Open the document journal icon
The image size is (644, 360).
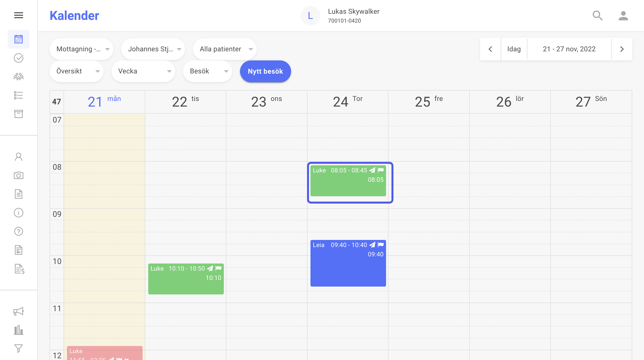pos(18,194)
